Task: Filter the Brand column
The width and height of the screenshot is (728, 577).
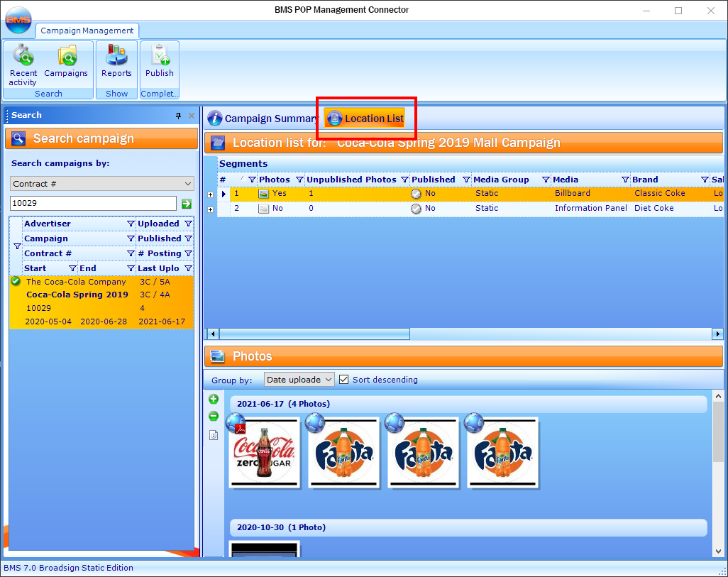Action: pos(705,180)
